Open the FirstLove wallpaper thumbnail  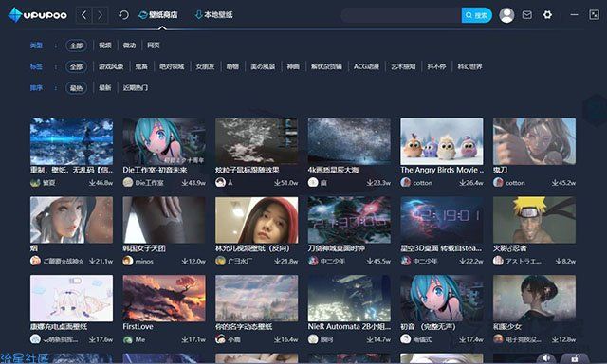(x=164, y=299)
